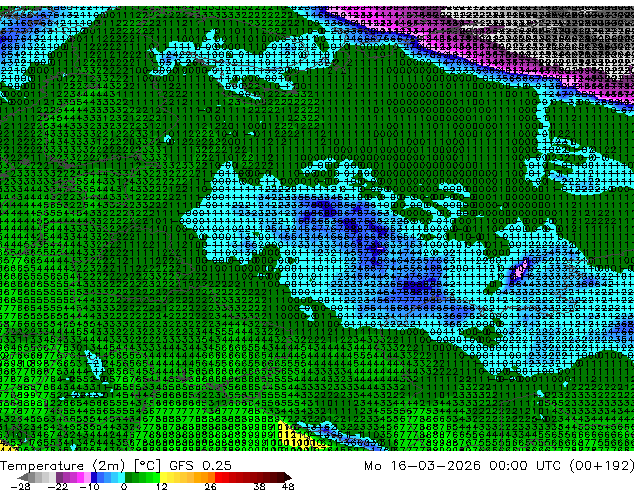Click the dark maroon right arrow end of the legend
The width and height of the screenshot is (634, 490).
[287, 477]
